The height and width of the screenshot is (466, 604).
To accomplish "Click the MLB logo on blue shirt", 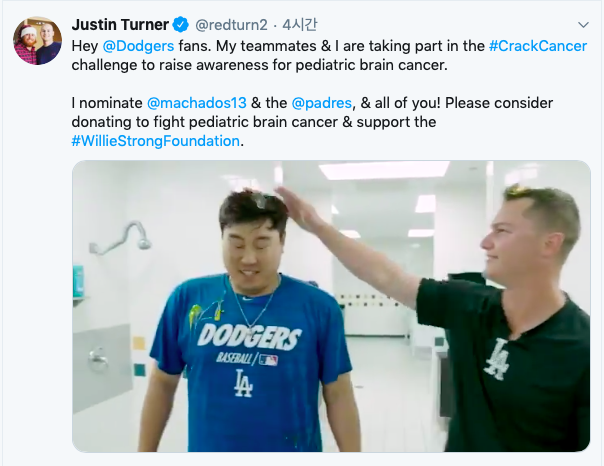I will (268, 360).
